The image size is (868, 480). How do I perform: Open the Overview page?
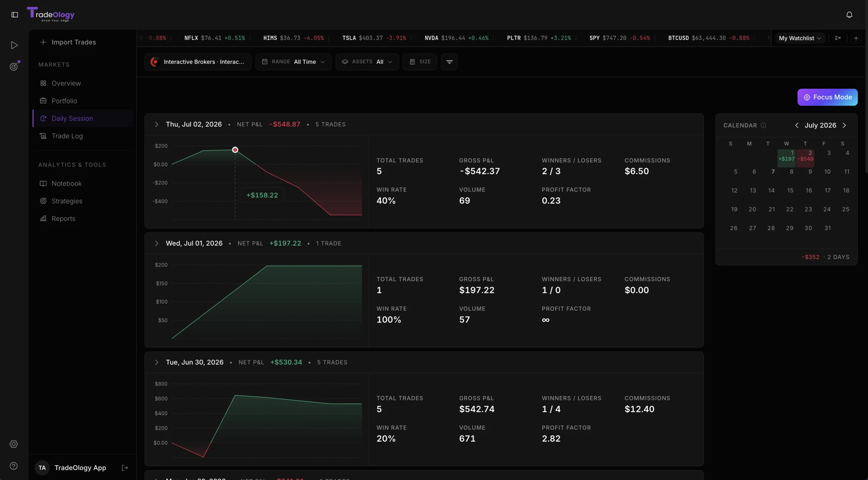tap(83, 83)
